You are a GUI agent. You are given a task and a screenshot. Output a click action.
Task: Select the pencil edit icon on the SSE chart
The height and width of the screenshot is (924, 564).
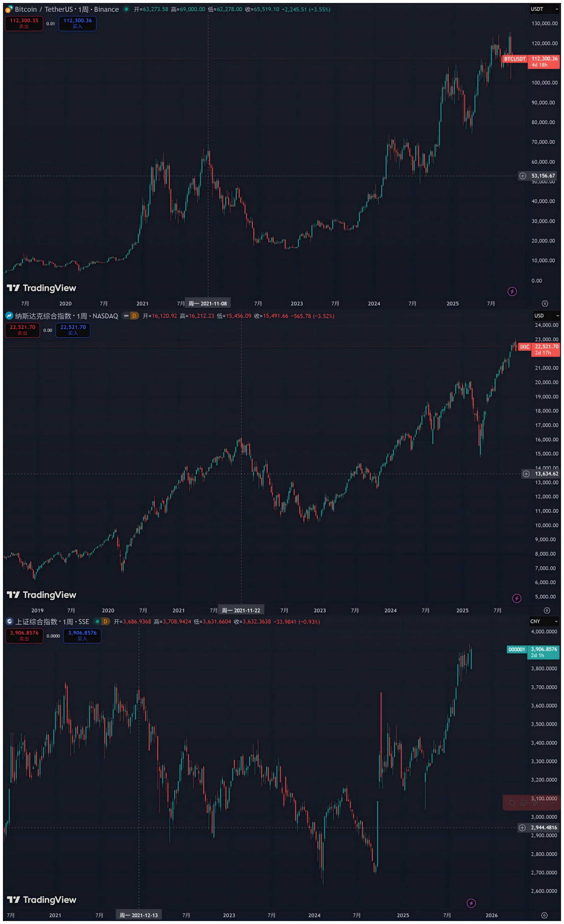pyautogui.click(x=535, y=803)
